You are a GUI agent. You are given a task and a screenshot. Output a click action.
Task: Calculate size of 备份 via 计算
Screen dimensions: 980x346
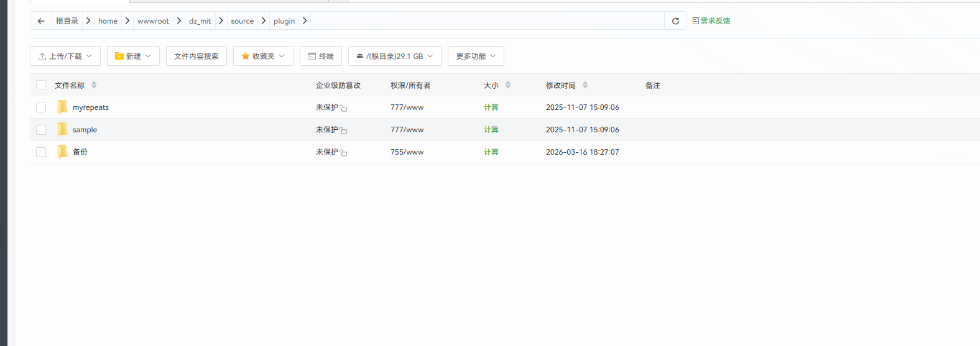coord(491,152)
